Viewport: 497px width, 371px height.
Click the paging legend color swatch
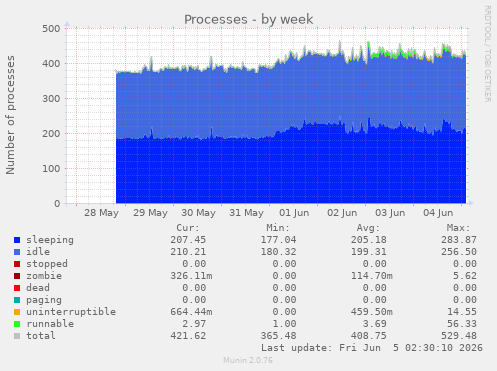pyautogui.click(x=17, y=300)
